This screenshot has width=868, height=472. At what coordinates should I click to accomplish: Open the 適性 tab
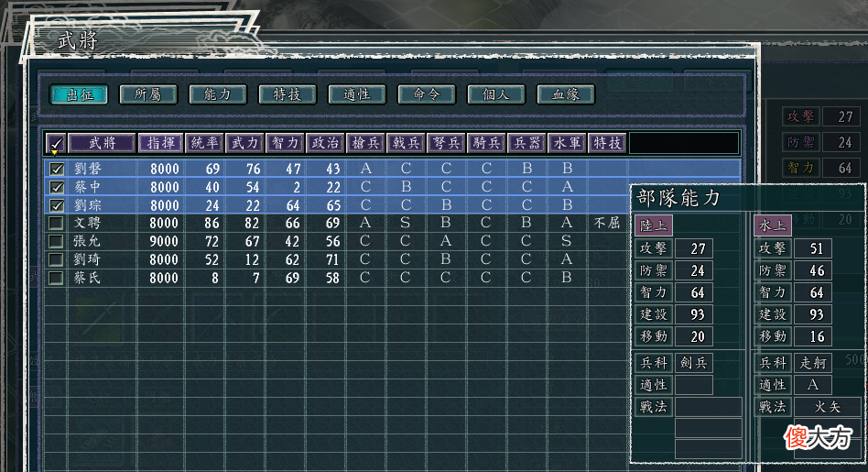[x=357, y=94]
